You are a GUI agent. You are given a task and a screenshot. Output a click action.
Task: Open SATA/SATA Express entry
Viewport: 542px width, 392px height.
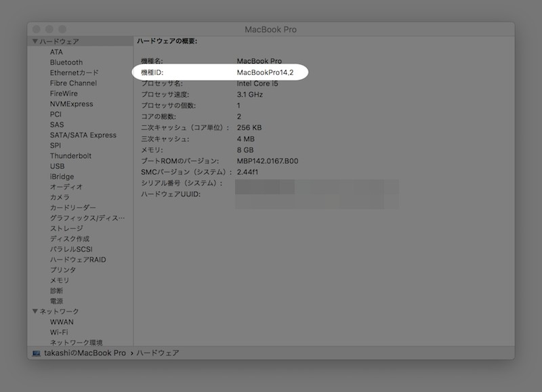point(83,135)
